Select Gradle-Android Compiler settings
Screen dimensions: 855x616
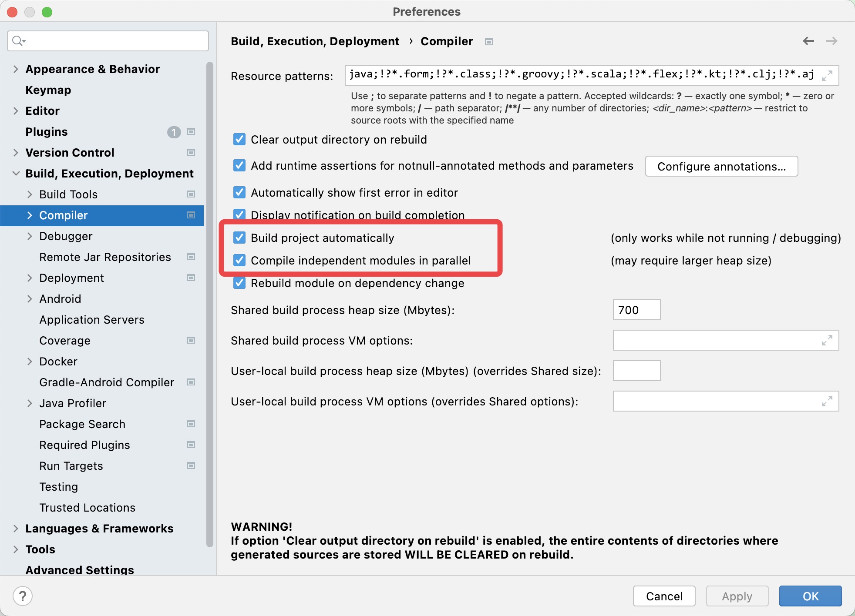tap(107, 382)
